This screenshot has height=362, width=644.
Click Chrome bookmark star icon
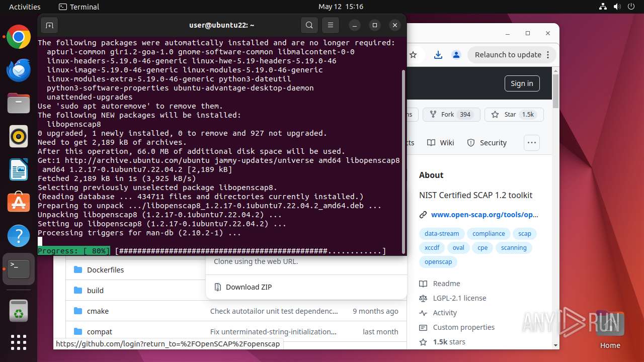[x=413, y=55]
